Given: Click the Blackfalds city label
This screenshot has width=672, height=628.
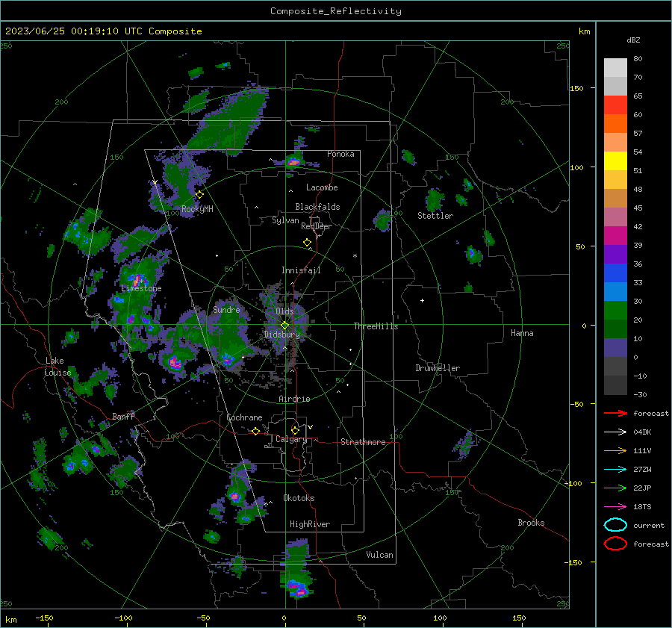Looking at the screenshot, I should (317, 207).
